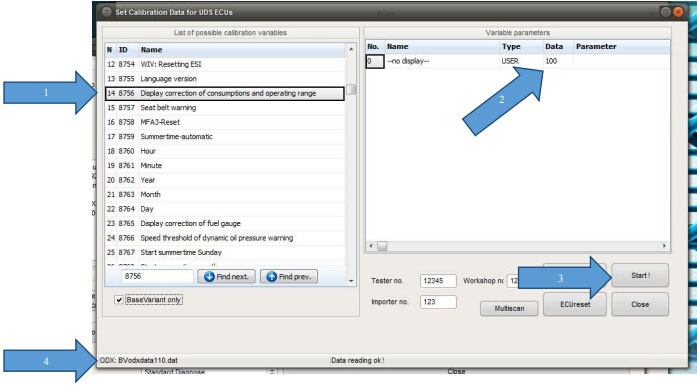697x386 pixels.
Task: Select row 8757 Seat belt warning
Action: (225, 108)
